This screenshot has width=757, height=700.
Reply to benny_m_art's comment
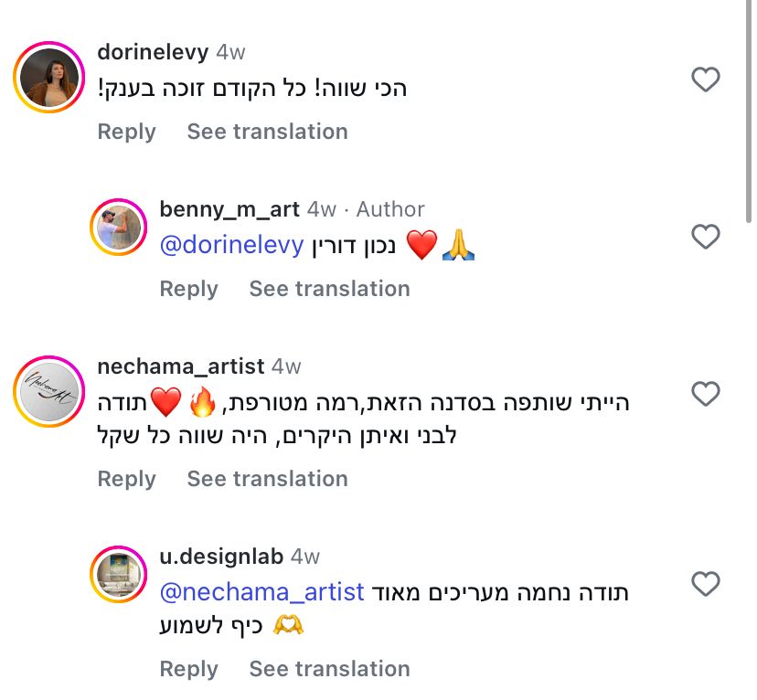(188, 289)
